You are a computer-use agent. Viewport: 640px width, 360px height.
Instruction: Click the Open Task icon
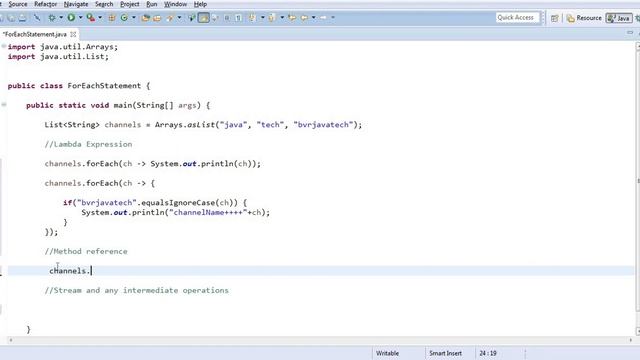[157, 18]
